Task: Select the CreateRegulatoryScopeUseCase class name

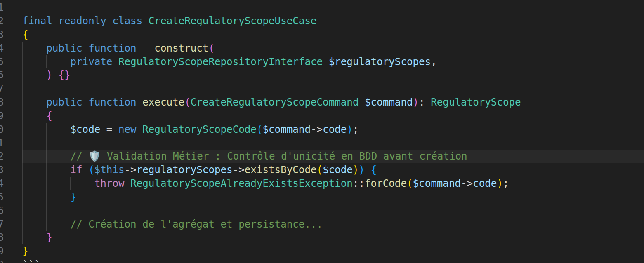Action: pyautogui.click(x=232, y=21)
